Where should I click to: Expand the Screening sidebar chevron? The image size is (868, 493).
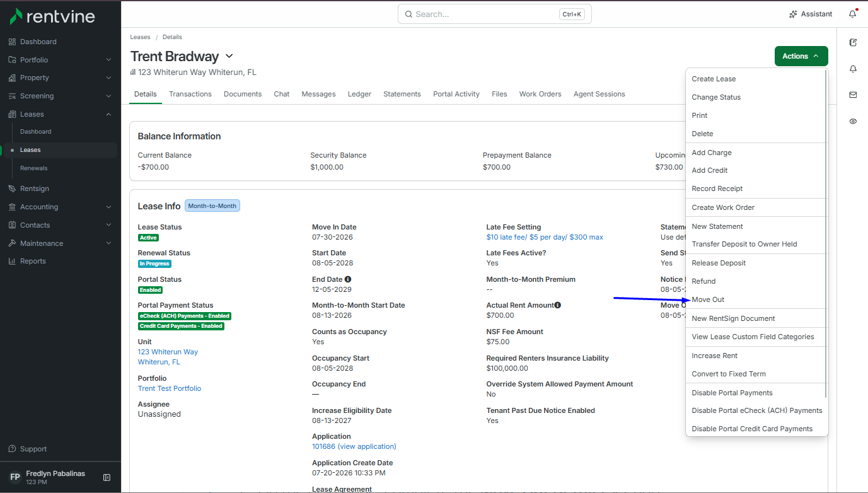(108, 96)
